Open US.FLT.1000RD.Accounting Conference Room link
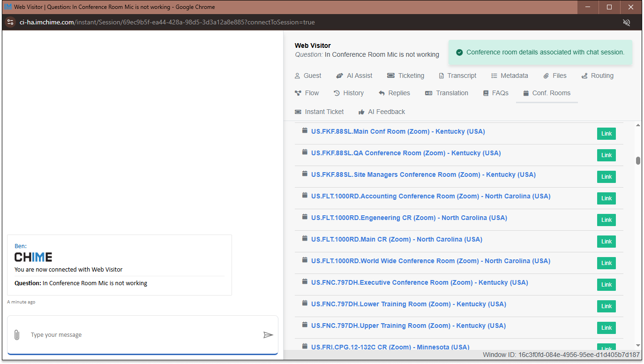This screenshot has width=644, height=364. (x=430, y=196)
